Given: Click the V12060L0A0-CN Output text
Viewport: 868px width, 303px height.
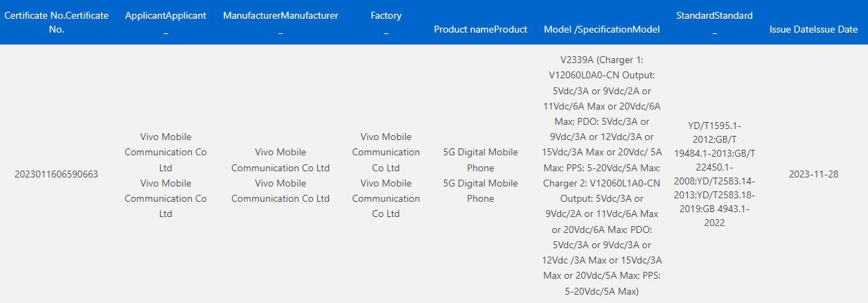Looking at the screenshot, I should [x=601, y=76].
